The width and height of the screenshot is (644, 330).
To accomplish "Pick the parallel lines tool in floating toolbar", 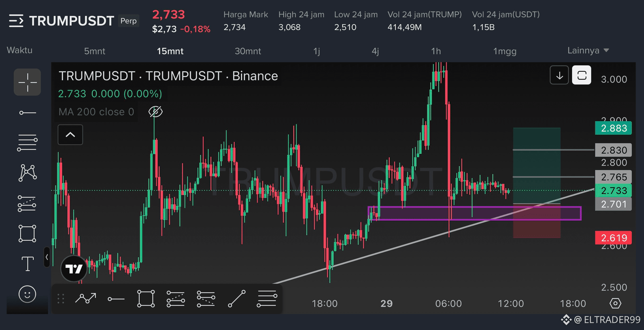I will [267, 299].
